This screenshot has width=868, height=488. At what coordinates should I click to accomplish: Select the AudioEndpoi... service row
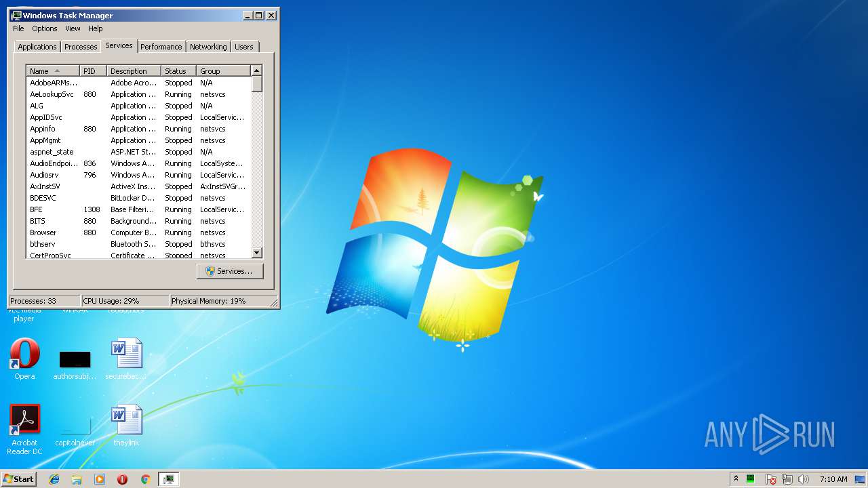[x=138, y=163]
